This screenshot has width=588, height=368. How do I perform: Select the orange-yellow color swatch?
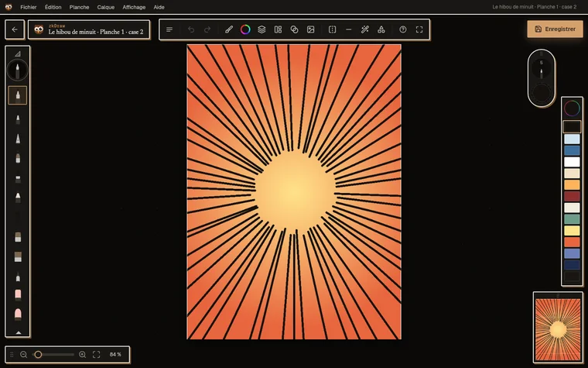tap(572, 184)
